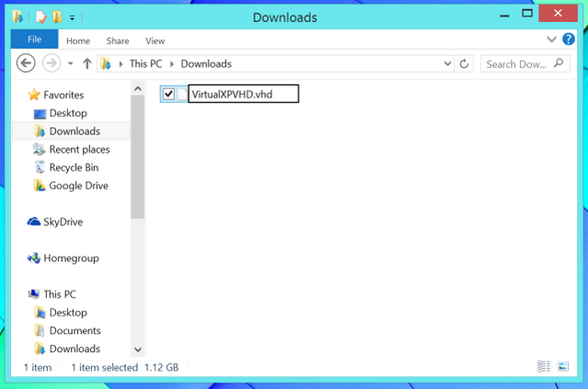Expand the chevron after This PC in path
The width and height of the screenshot is (588, 389).
point(172,64)
